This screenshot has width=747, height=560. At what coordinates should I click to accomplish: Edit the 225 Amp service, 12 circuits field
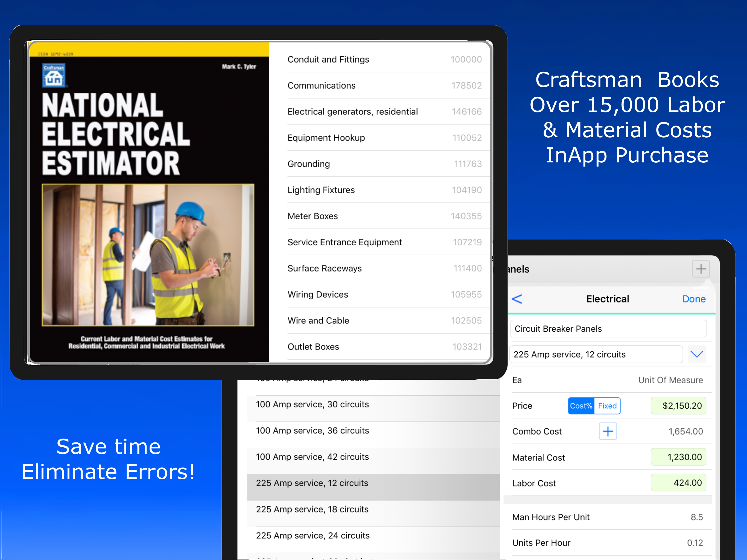click(596, 354)
